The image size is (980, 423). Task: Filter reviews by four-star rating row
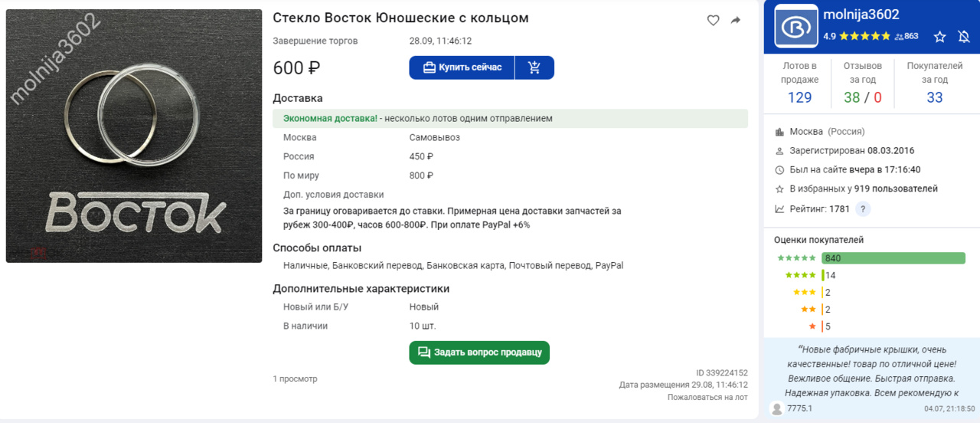click(x=800, y=275)
